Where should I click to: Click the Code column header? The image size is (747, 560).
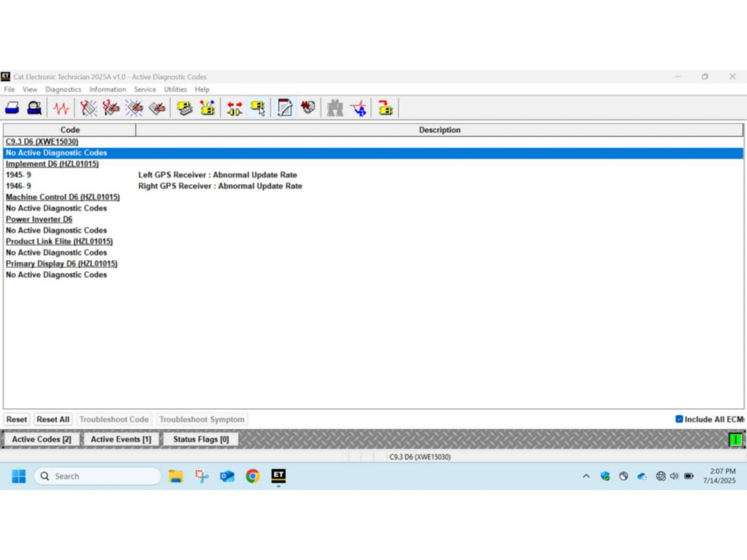pyautogui.click(x=70, y=130)
